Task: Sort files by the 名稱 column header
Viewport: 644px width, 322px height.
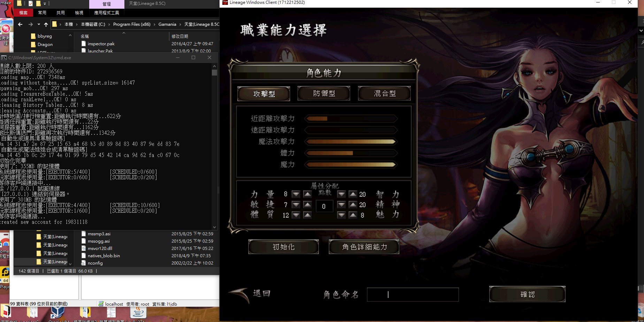Action: [x=85, y=36]
